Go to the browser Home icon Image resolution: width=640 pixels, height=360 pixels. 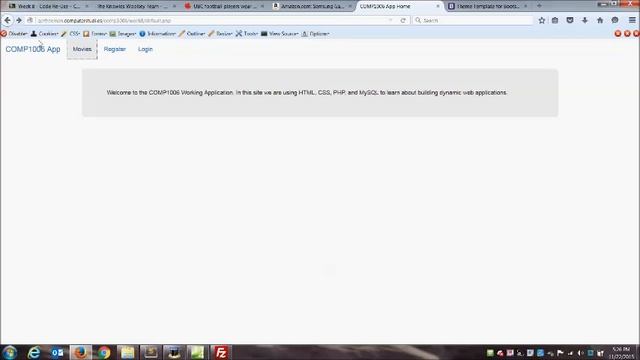[x=600, y=20]
